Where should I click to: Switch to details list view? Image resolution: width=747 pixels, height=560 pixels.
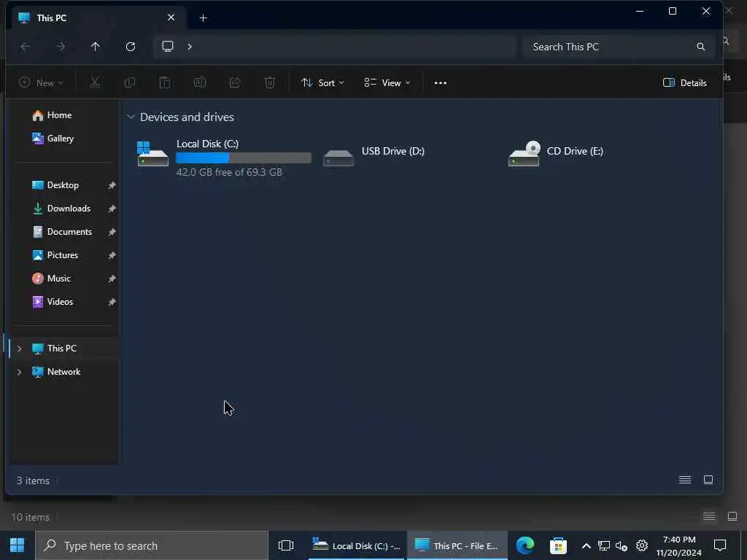click(x=685, y=480)
